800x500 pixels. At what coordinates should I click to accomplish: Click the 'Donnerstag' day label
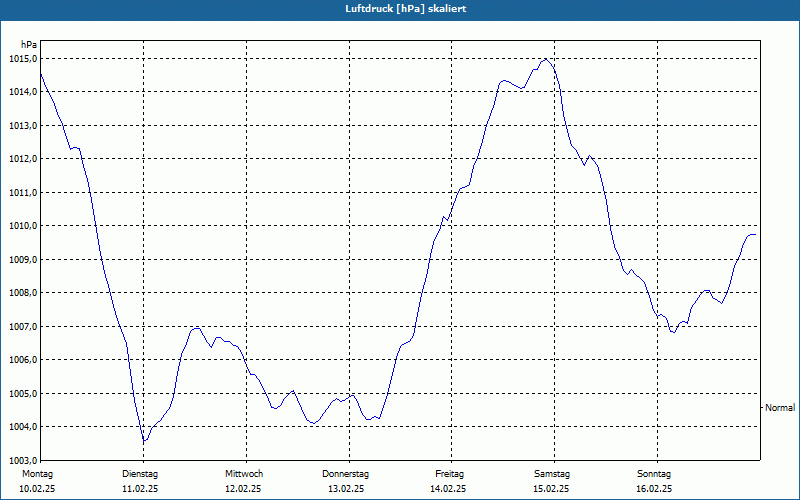pyautogui.click(x=345, y=474)
